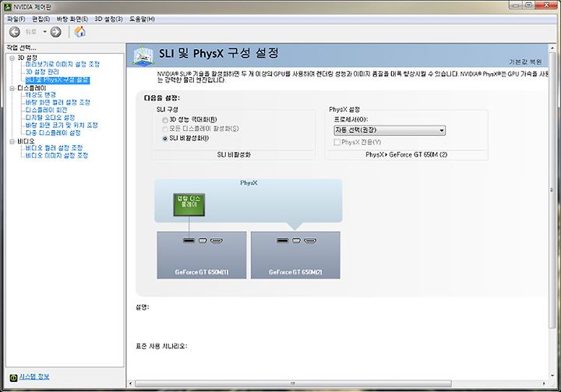Open 비디오 이미지 설정 조정 in tree
The height and width of the screenshot is (392, 561).
tap(57, 156)
